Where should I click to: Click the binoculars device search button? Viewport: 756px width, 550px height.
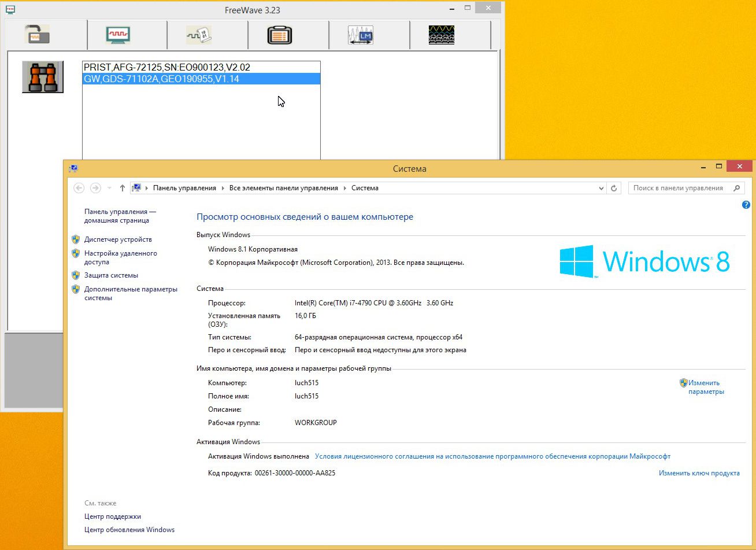pyautogui.click(x=43, y=77)
